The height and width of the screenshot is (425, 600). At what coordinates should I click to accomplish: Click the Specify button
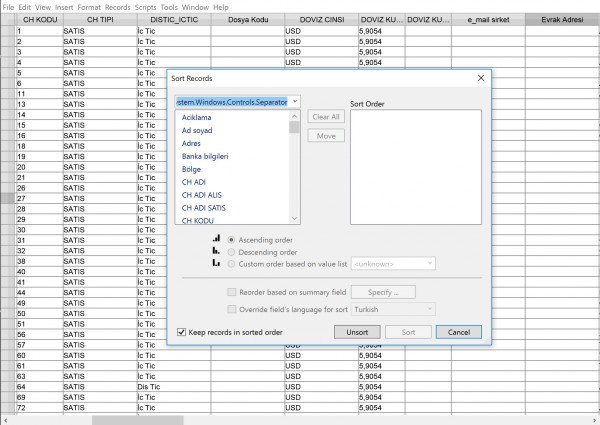click(383, 292)
